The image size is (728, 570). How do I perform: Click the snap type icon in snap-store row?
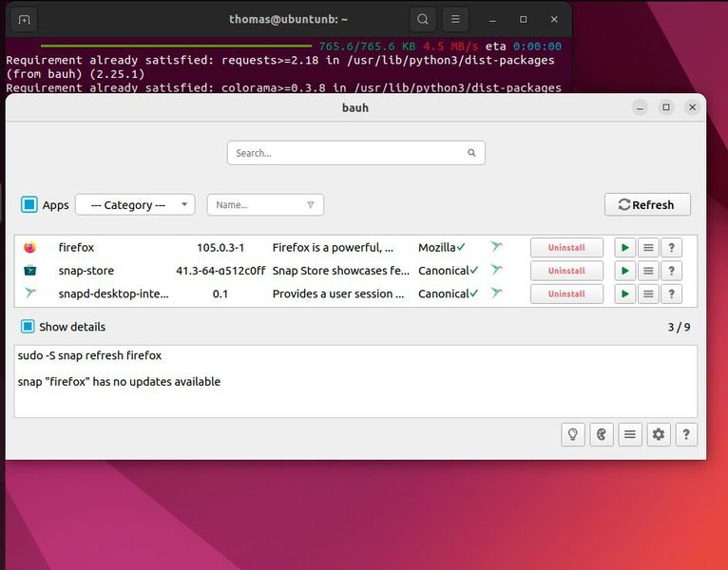[x=496, y=270]
